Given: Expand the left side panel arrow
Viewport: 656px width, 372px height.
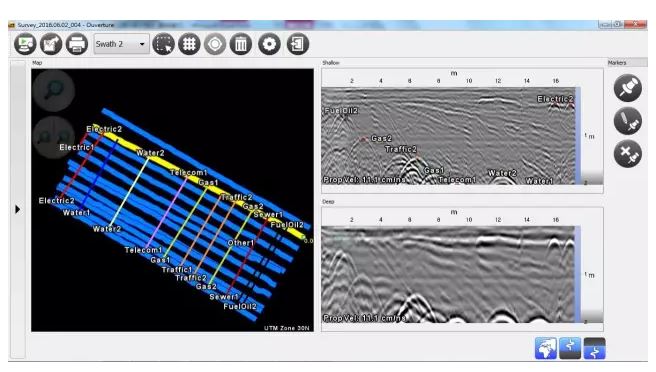Looking at the screenshot, I should (x=17, y=209).
